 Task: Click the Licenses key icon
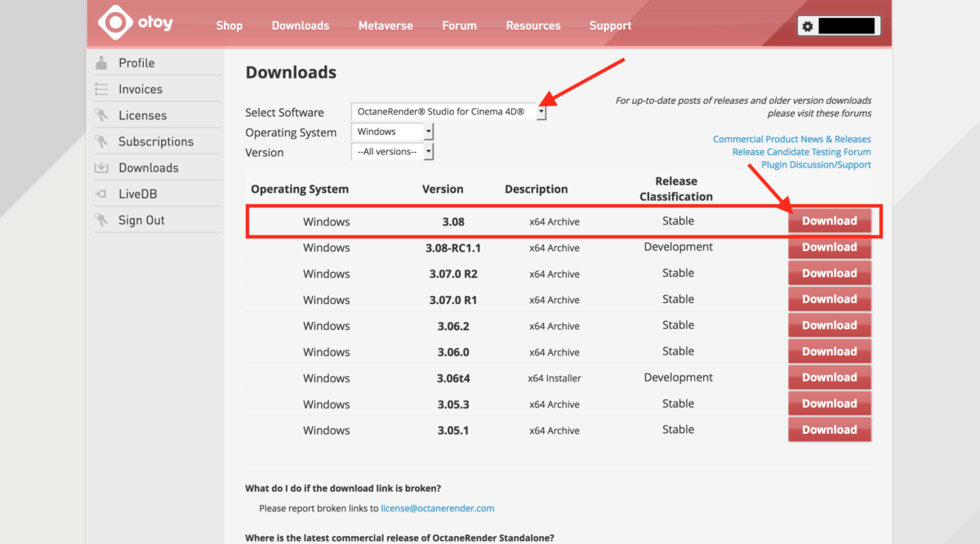(101, 115)
